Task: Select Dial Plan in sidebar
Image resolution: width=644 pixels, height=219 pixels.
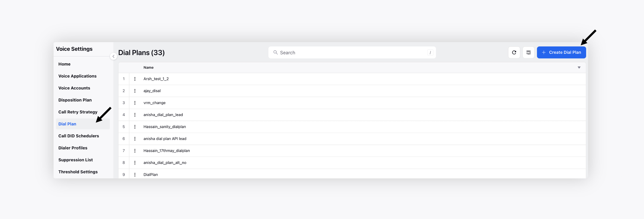Action: click(83, 124)
